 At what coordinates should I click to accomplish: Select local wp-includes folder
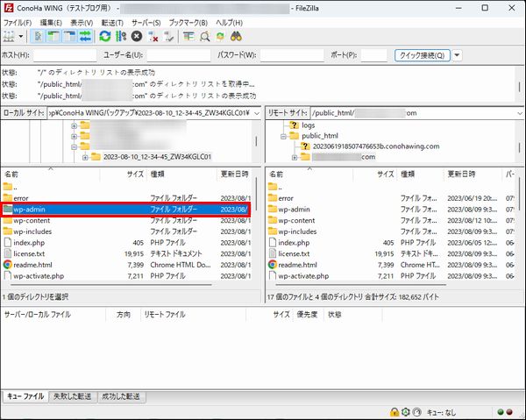pyautogui.click(x=32, y=231)
